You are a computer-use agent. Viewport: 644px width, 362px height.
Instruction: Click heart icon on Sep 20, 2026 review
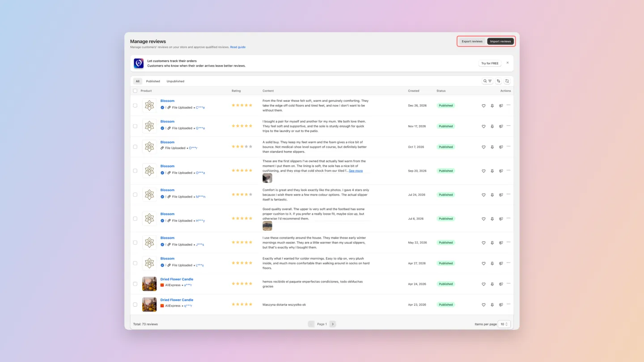[x=483, y=171]
